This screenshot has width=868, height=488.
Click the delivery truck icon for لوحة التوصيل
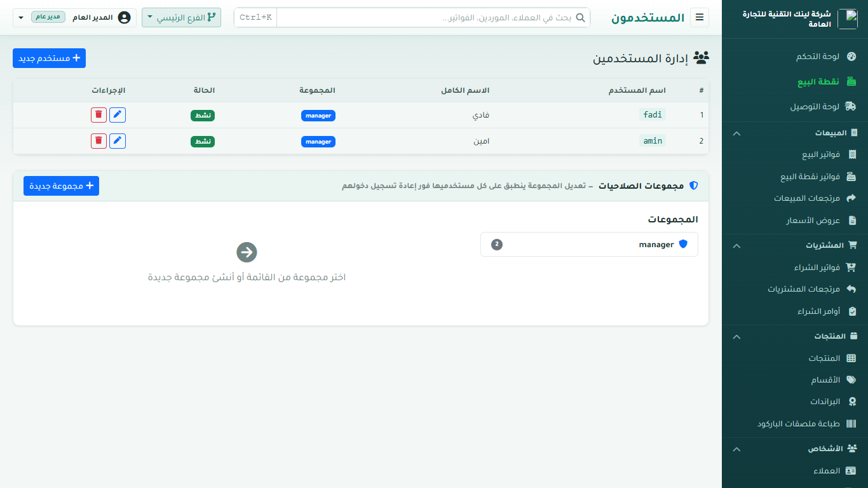pos(851,107)
